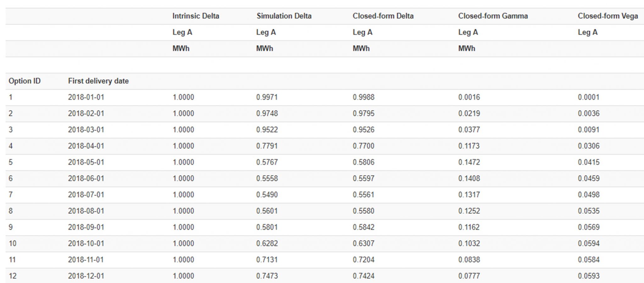
Task: Click Closed-form Delta value 0.5597
Action: pyautogui.click(x=364, y=178)
